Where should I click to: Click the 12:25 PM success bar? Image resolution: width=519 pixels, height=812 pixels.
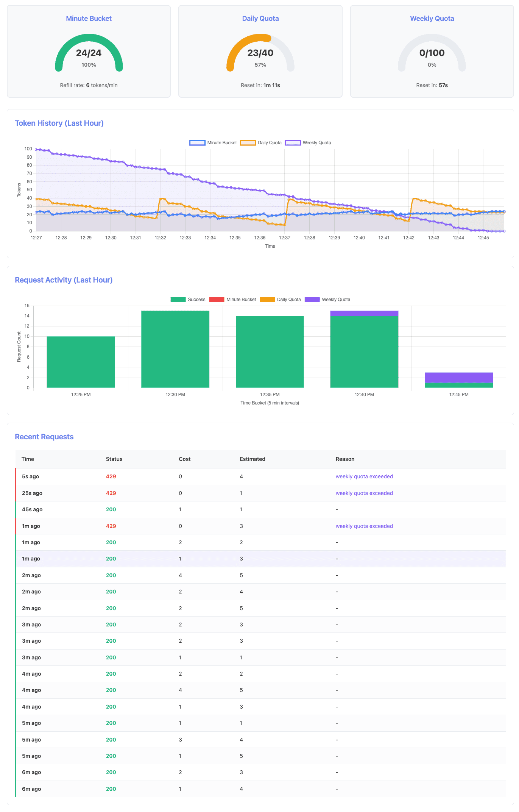pos(81,362)
